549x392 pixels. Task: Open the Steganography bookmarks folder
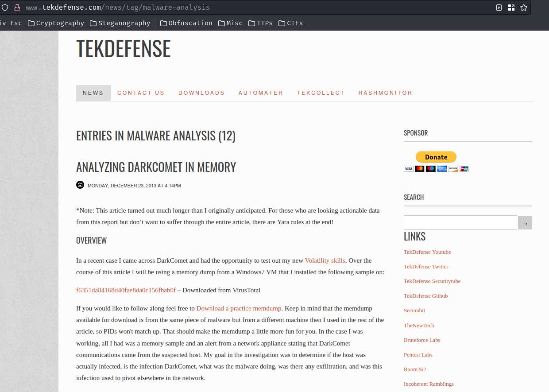coord(120,23)
